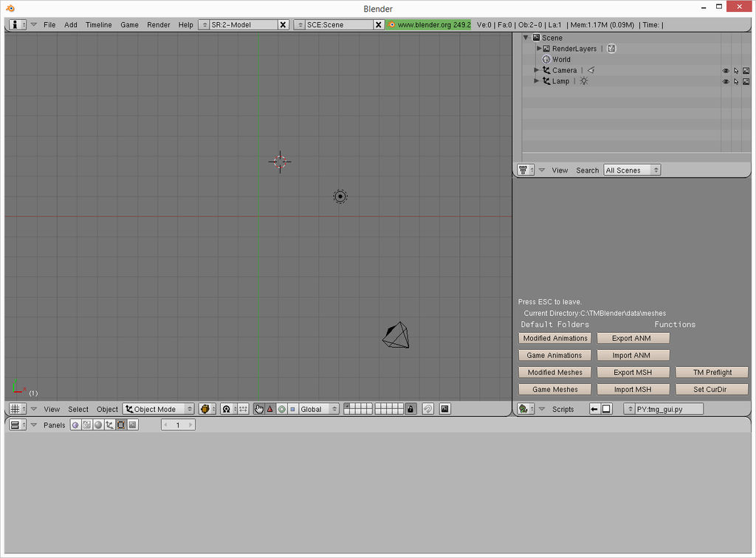756x558 pixels.
Task: Expand the RenderLayers tree node
Action: pos(539,48)
